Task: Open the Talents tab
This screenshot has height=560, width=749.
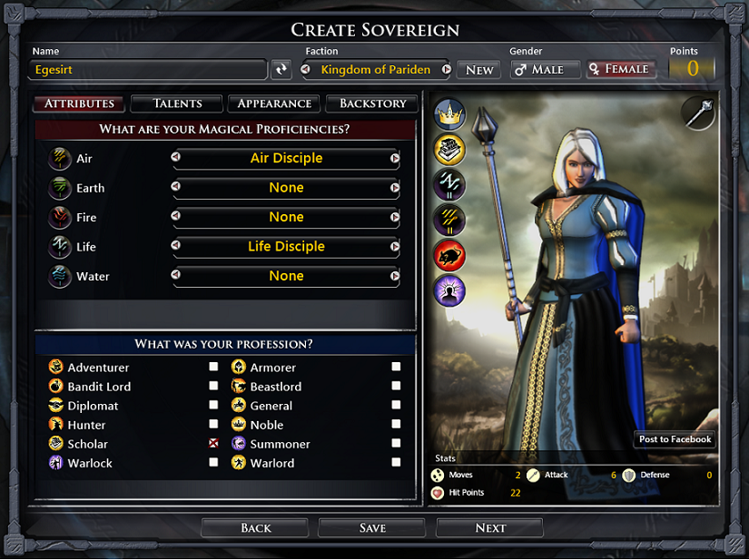Action: click(x=177, y=103)
